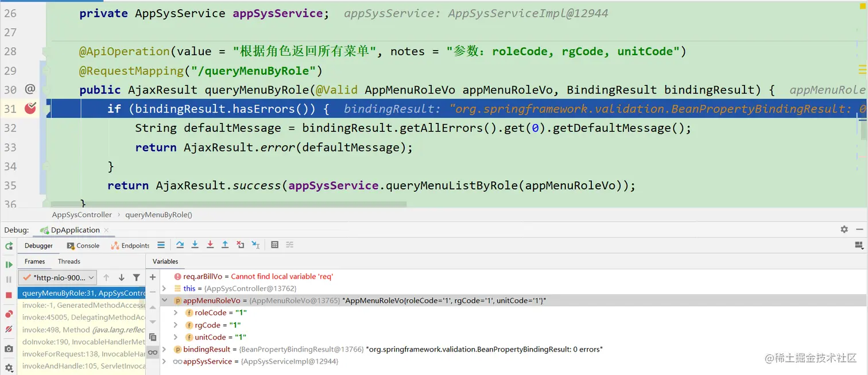
Task: Click the frames filter funnel icon
Action: pos(136,277)
